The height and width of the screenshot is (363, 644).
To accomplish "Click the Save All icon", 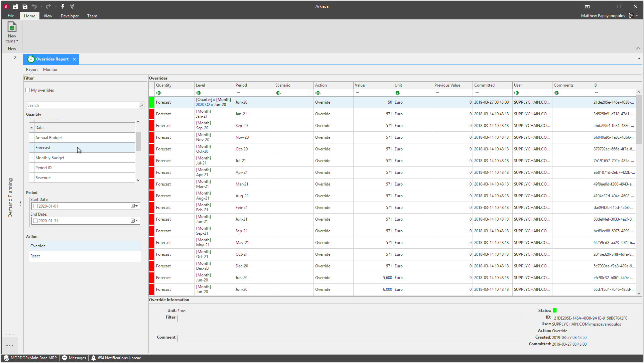I will pyautogui.click(x=25, y=6).
